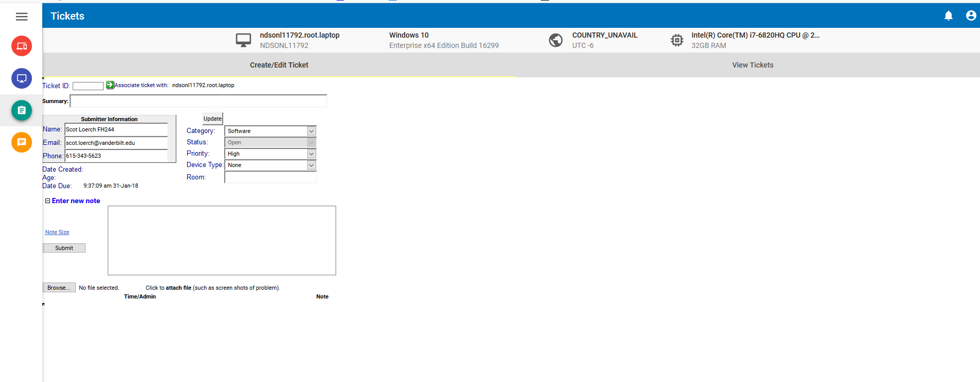Switch to the View Tickets tab
This screenshot has width=980, height=382.
click(x=752, y=65)
